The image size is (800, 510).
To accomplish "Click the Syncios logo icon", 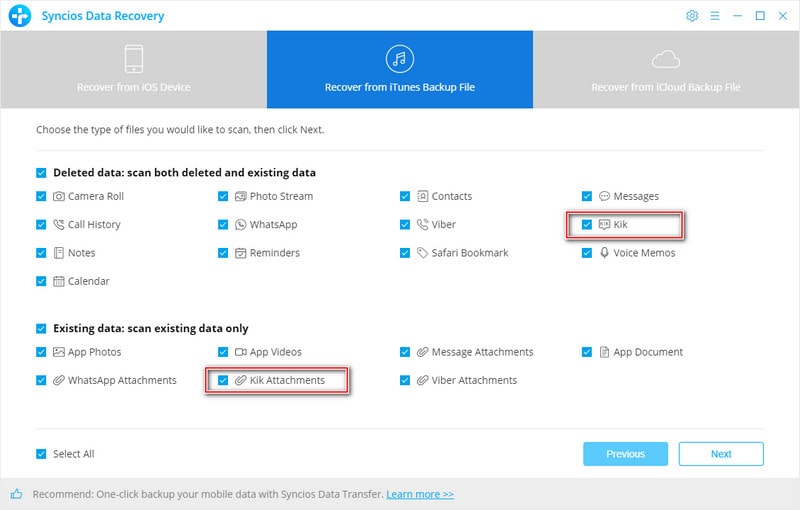I will coord(20,16).
